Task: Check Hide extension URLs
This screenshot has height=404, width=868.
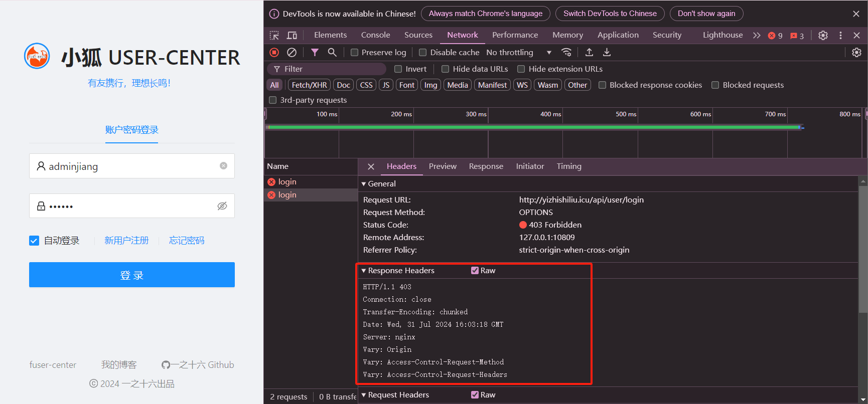Action: [x=521, y=69]
